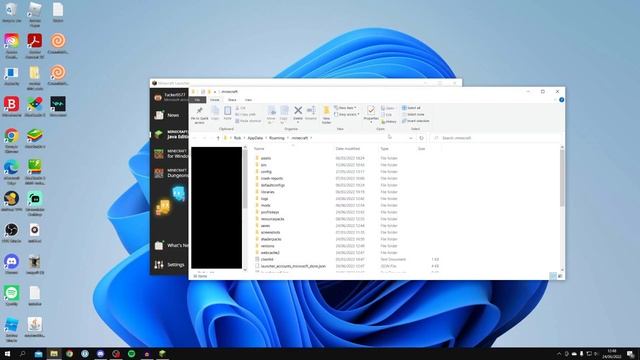Click the Up one level arrow

point(218,138)
